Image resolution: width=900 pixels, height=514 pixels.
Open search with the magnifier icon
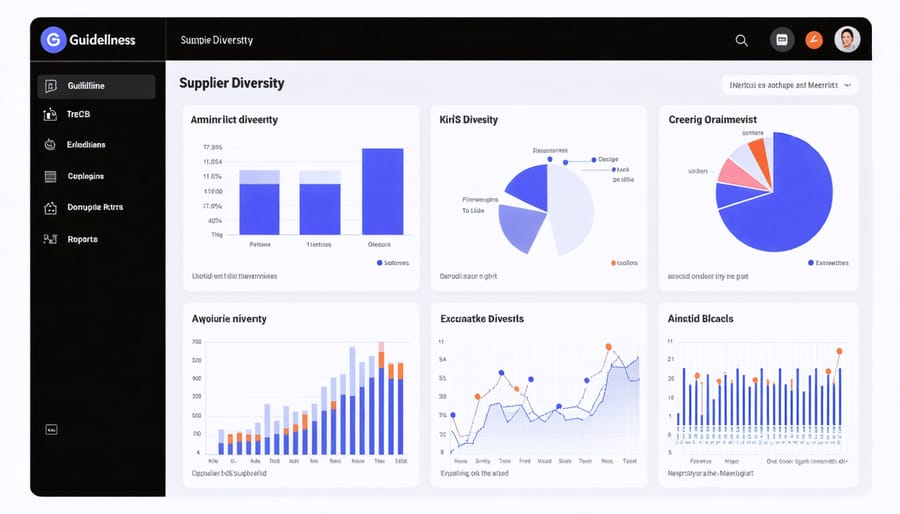pyautogui.click(x=741, y=40)
